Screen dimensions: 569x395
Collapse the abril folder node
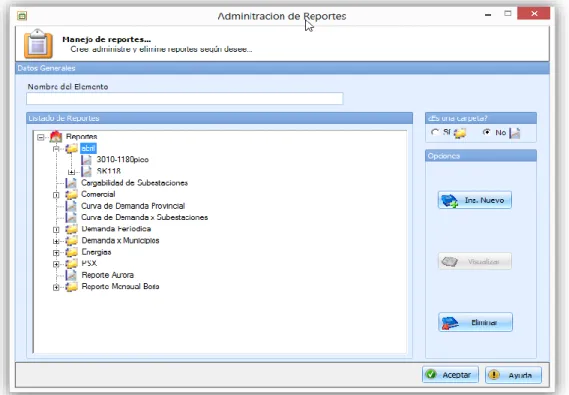point(56,149)
